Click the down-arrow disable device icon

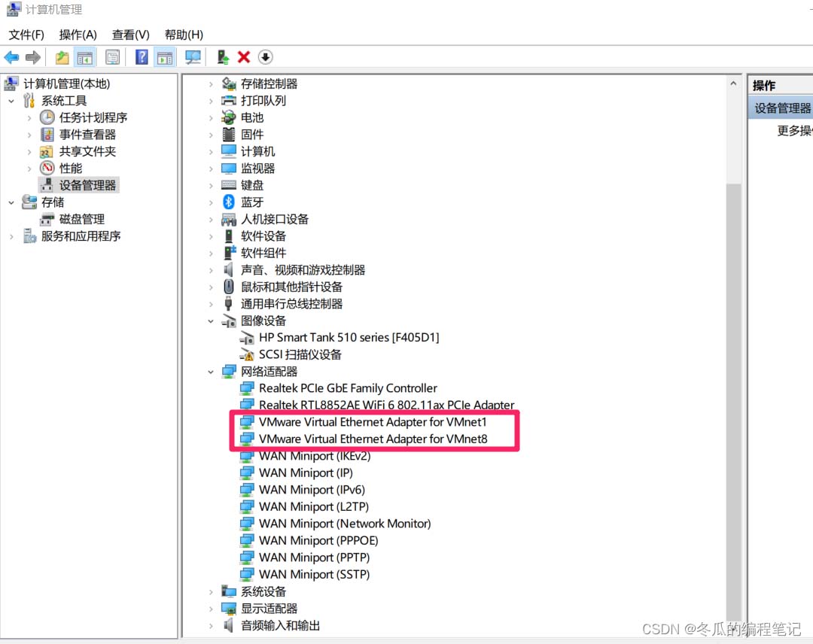[266, 57]
